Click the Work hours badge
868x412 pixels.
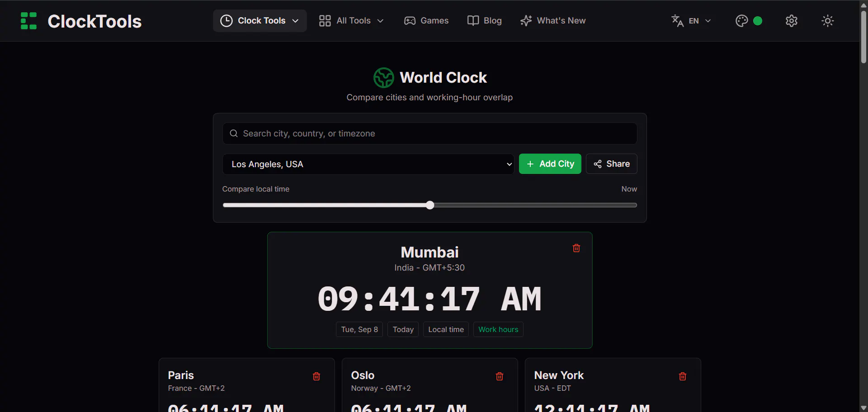pos(498,329)
